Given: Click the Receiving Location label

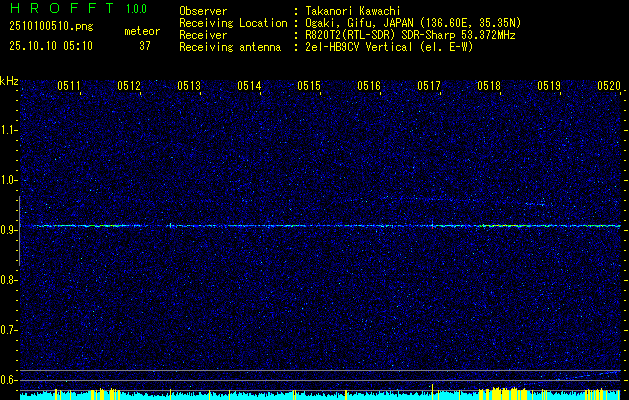Looking at the screenshot, I should [233, 23].
